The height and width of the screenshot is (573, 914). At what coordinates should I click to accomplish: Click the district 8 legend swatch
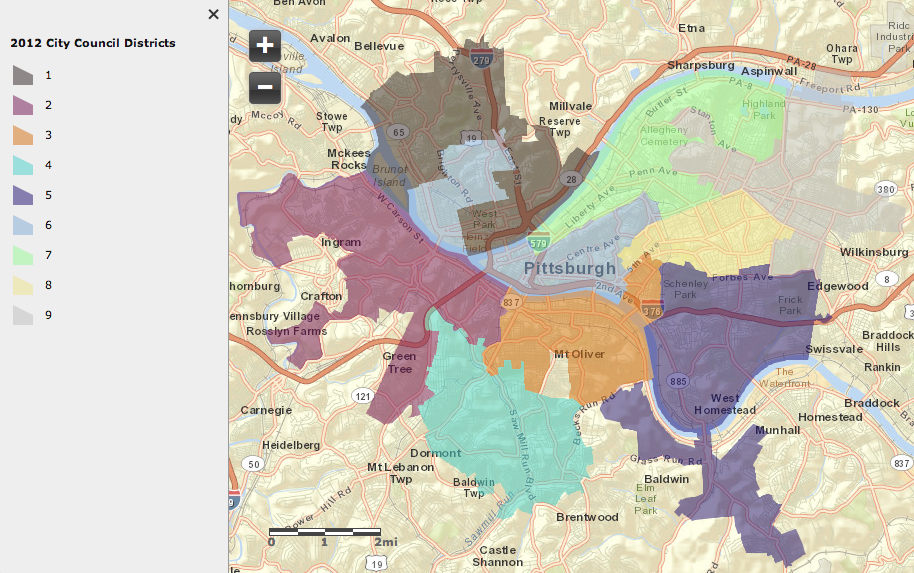click(23, 285)
